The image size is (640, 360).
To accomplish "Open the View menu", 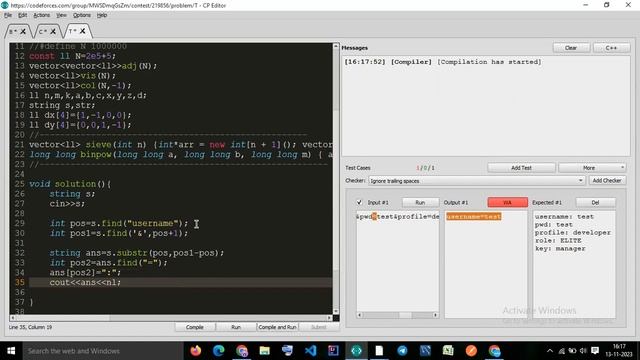I will [x=61, y=15].
